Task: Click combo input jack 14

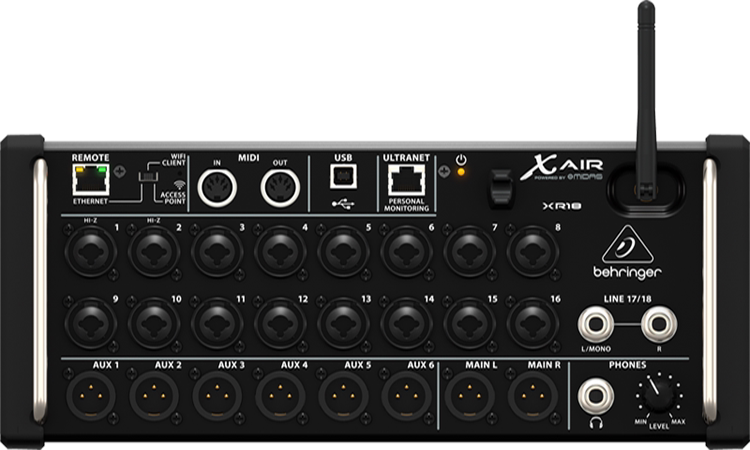Action: 407,323
